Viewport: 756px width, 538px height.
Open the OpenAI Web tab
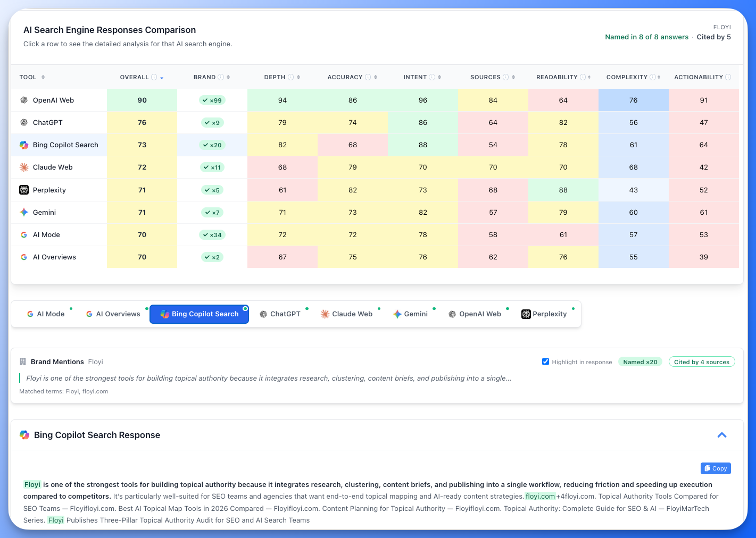click(475, 314)
